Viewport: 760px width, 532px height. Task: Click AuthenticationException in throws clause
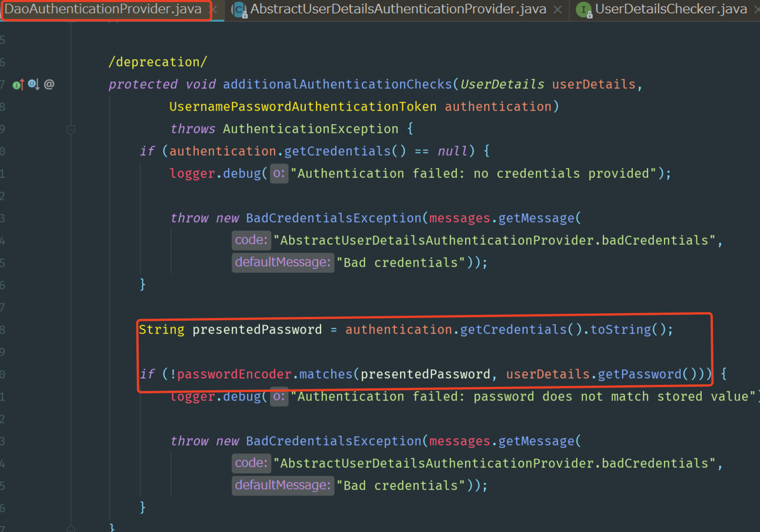click(x=310, y=129)
